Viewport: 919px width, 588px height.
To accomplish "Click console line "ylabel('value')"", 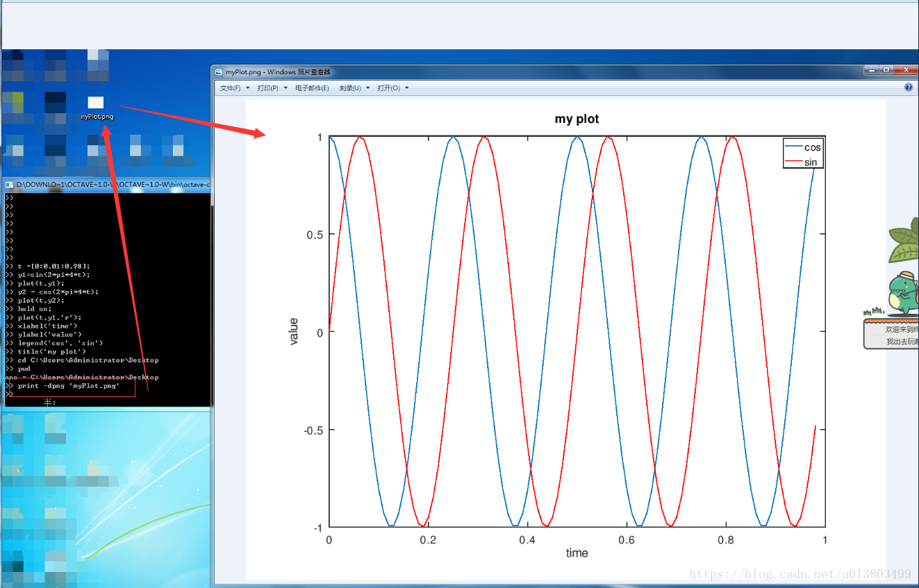I will pyautogui.click(x=49, y=335).
